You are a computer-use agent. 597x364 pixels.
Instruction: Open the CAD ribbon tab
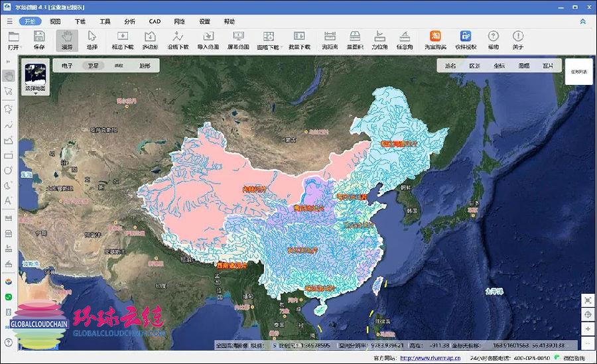(155, 21)
